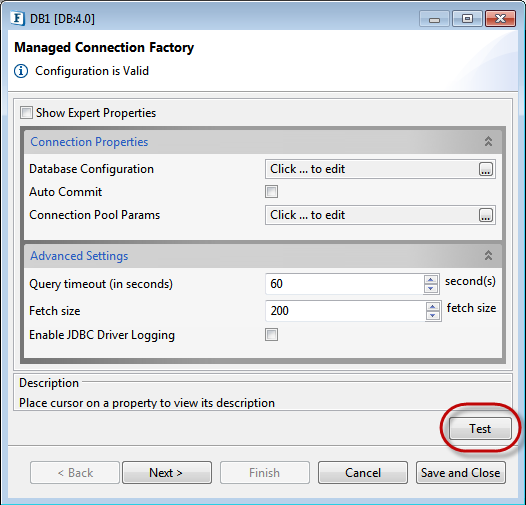Click the Test button

pyautogui.click(x=480, y=428)
